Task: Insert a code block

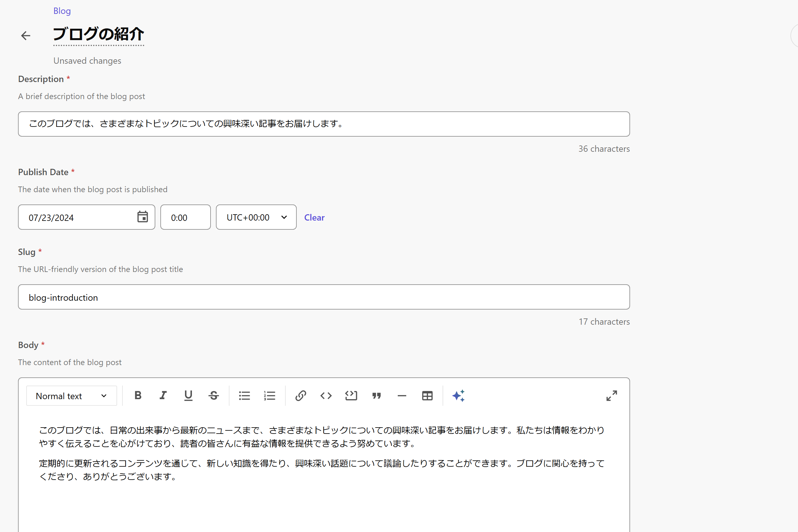Action: [351, 396]
